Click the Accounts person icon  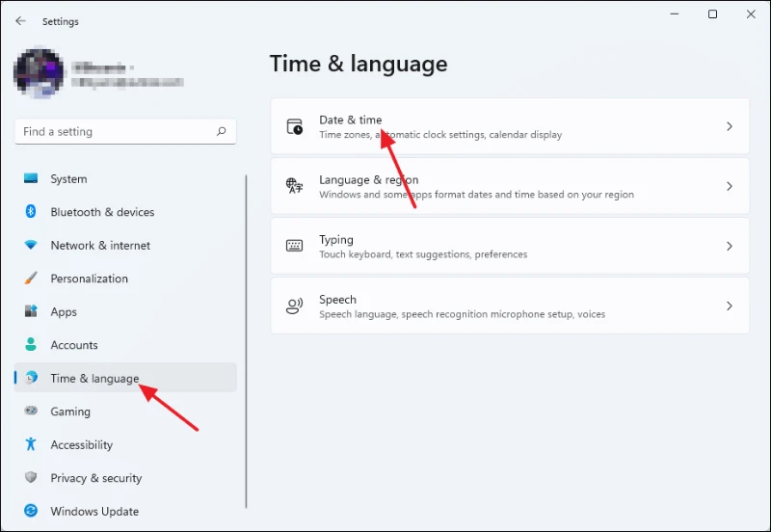[x=31, y=344]
